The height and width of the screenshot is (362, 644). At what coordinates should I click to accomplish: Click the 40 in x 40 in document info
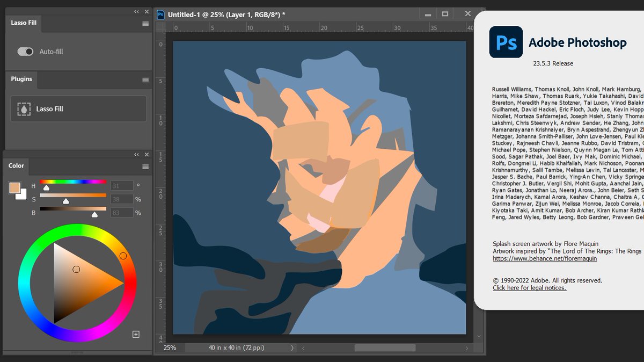tap(236, 348)
